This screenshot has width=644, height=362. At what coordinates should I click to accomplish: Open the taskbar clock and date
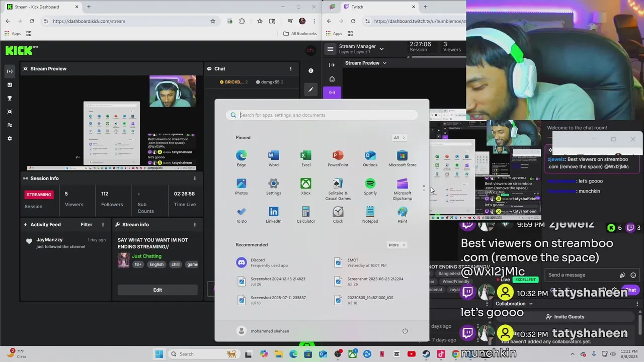point(629,354)
